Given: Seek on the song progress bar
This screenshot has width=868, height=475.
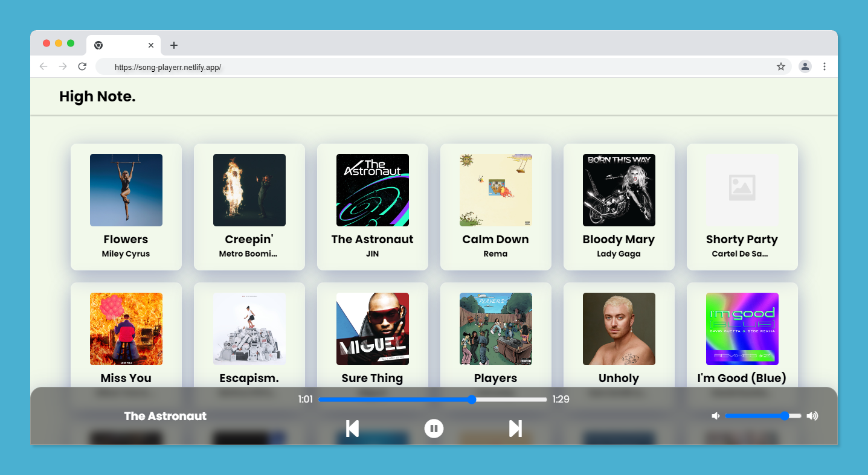Looking at the screenshot, I should click(x=432, y=400).
